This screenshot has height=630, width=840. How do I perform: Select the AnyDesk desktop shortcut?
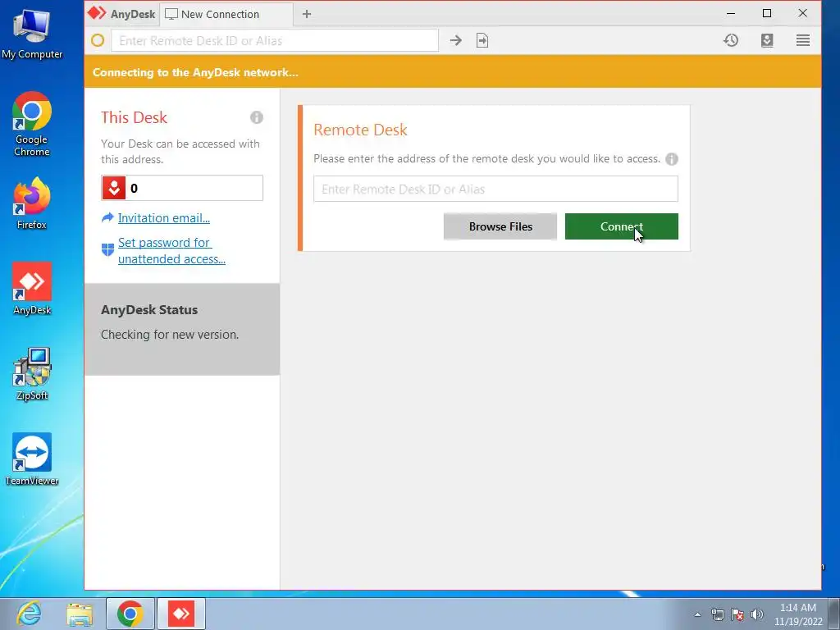click(32, 289)
